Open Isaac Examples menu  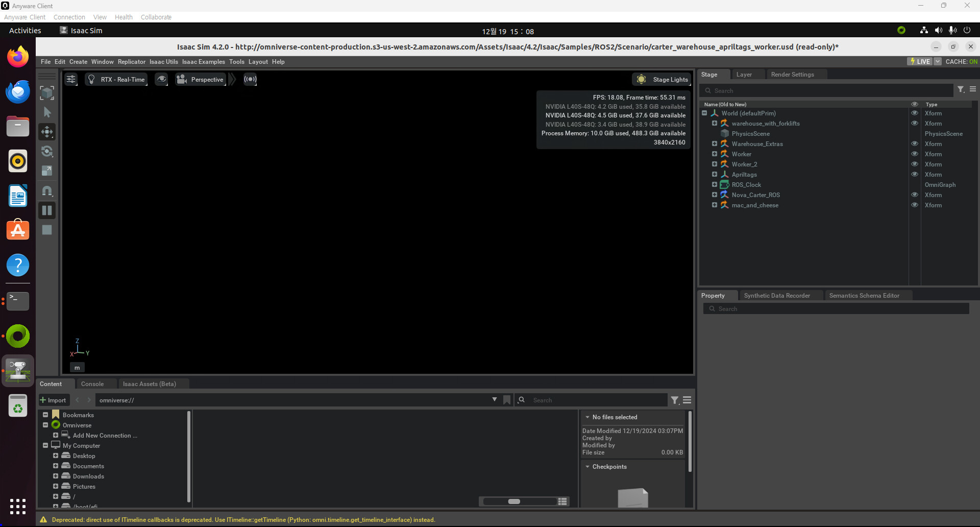pos(204,62)
